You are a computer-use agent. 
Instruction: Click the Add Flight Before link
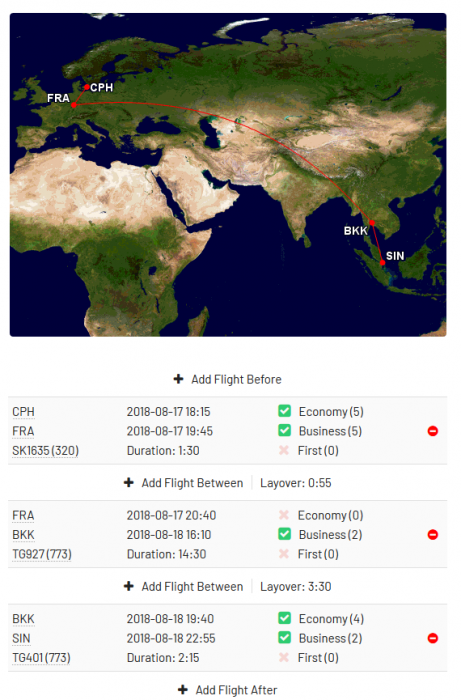(236, 379)
